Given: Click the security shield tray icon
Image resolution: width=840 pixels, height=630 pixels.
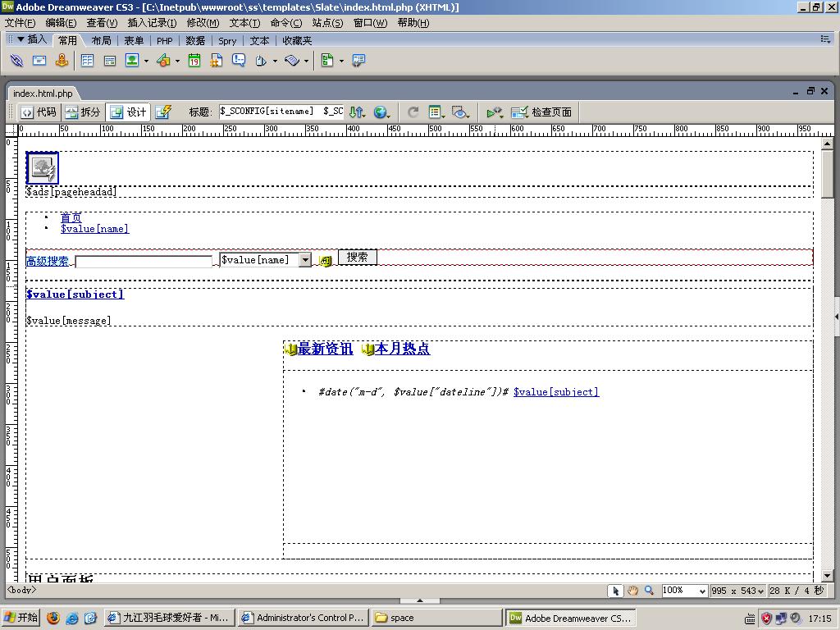Looking at the screenshot, I should coord(767,619).
